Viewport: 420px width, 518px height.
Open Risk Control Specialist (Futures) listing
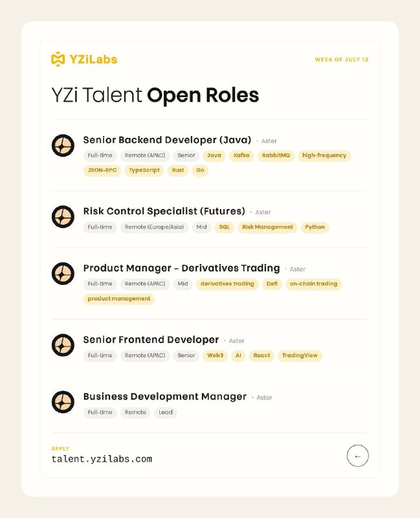click(164, 212)
